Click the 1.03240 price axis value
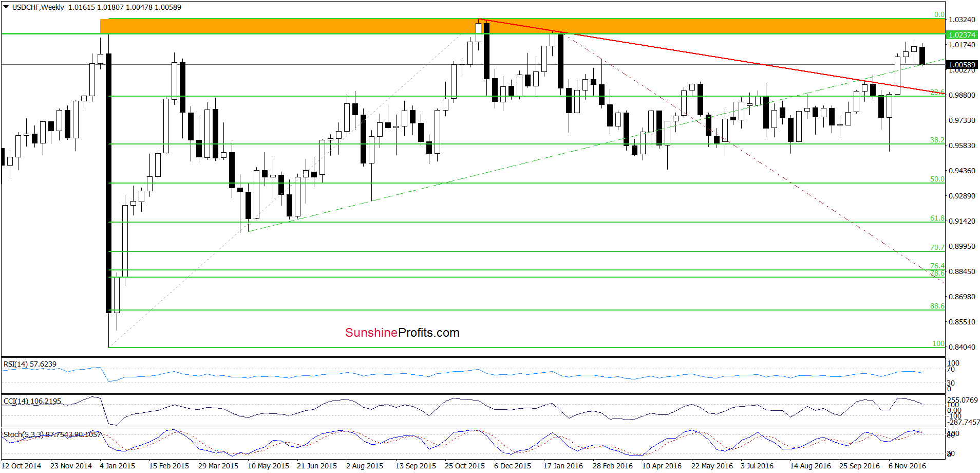 tap(962, 20)
